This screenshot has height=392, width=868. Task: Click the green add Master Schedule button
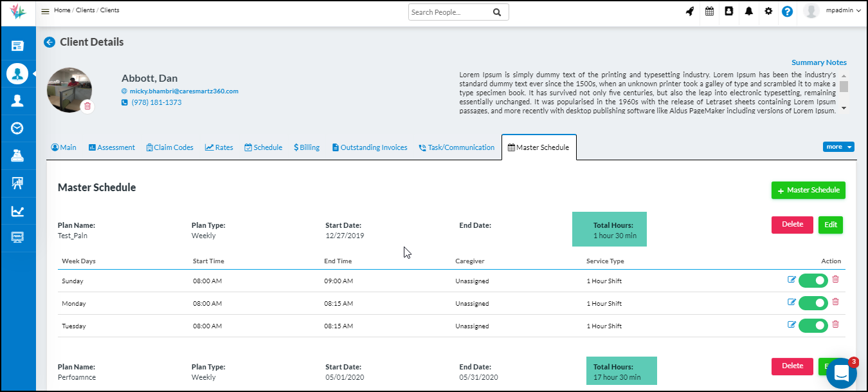(808, 191)
